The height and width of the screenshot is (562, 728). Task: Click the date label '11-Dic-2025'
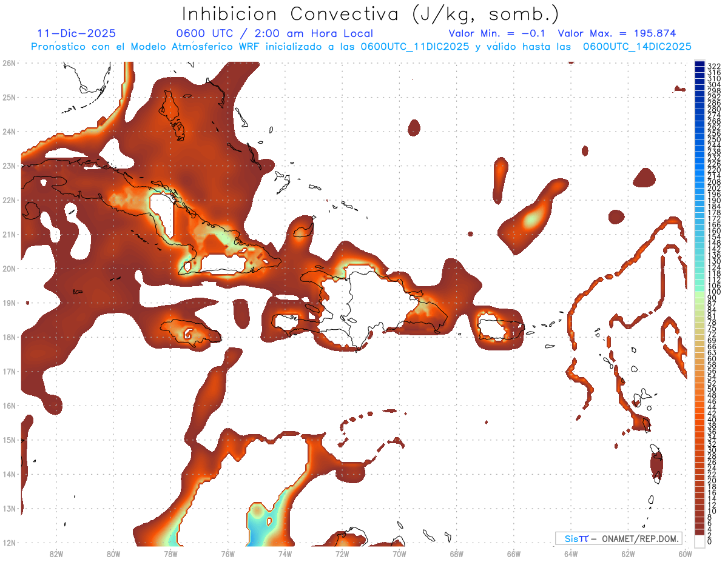pyautogui.click(x=76, y=33)
